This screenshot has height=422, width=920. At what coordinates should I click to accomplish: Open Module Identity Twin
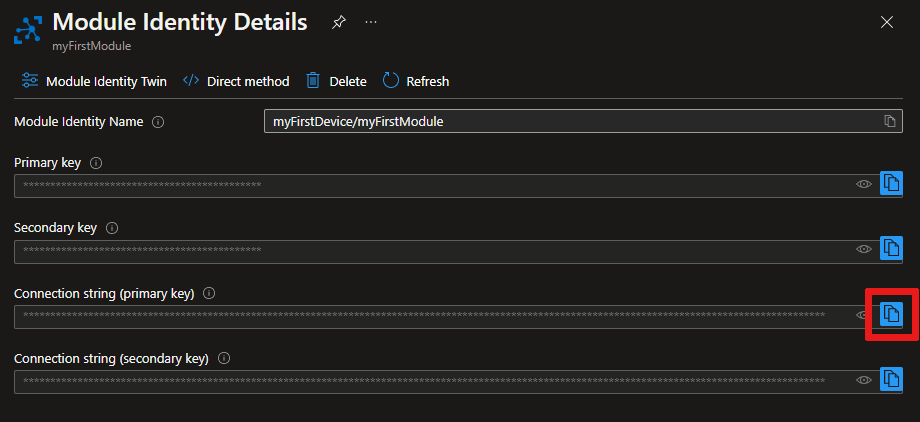point(94,81)
